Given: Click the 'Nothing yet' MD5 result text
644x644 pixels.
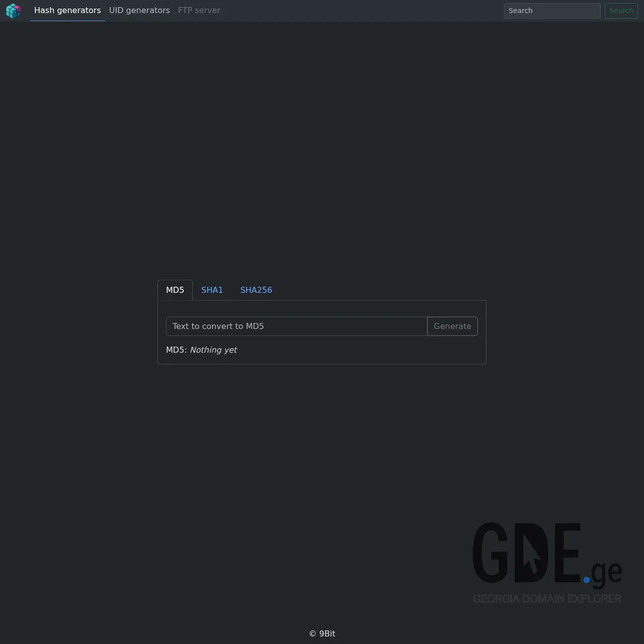Looking at the screenshot, I should pyautogui.click(x=213, y=350).
